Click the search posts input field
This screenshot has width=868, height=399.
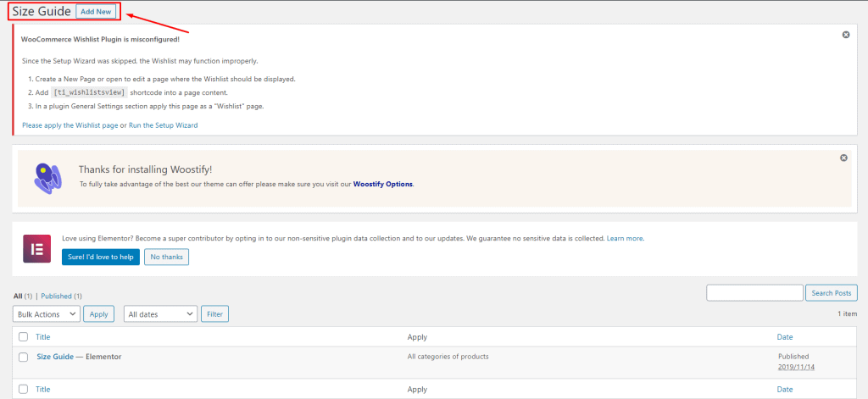[754, 293]
